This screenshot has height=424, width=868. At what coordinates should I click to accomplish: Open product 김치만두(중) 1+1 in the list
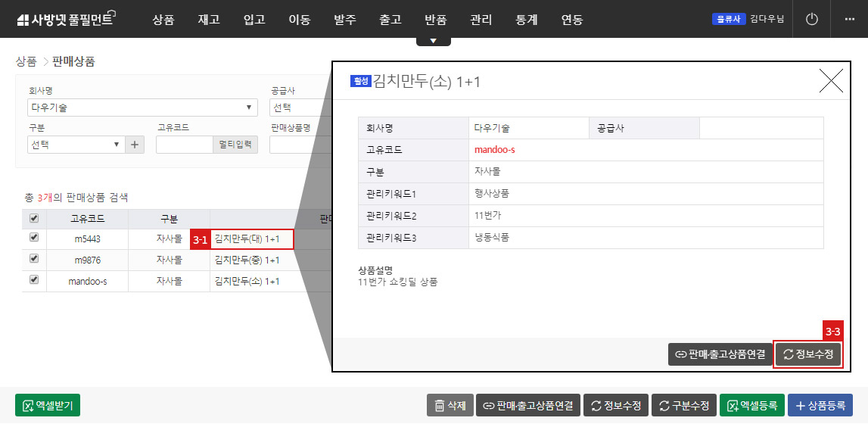click(x=247, y=260)
